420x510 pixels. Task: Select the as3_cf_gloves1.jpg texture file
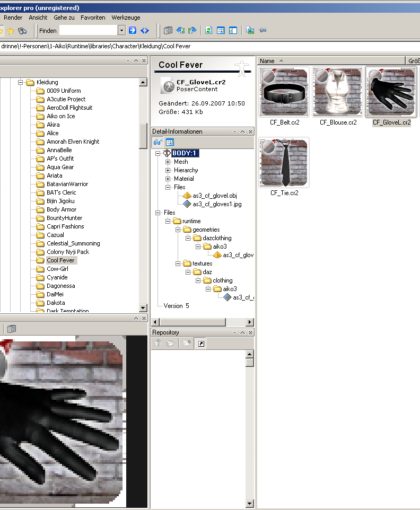click(x=217, y=204)
